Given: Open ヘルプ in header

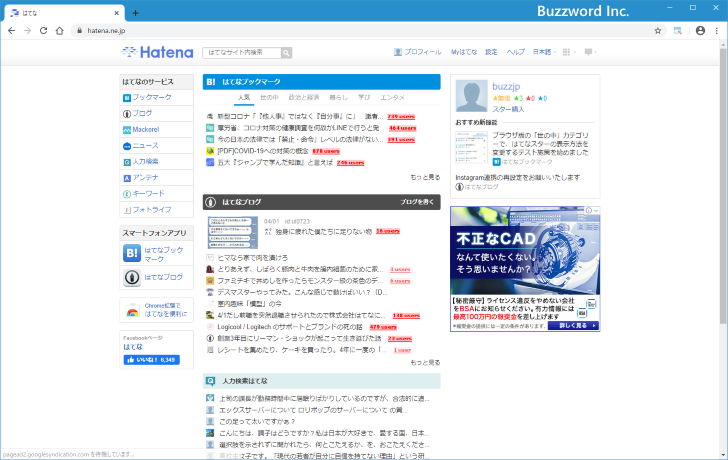Looking at the screenshot, I should point(515,52).
